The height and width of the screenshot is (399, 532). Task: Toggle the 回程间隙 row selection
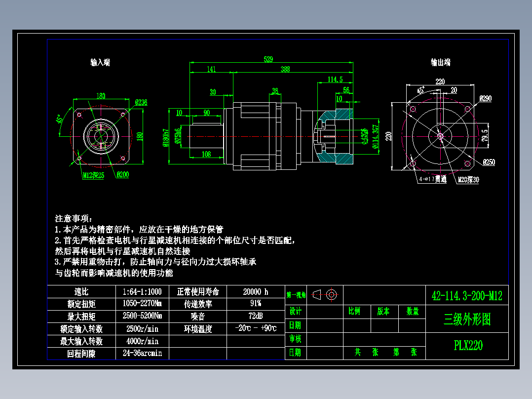tap(81, 354)
